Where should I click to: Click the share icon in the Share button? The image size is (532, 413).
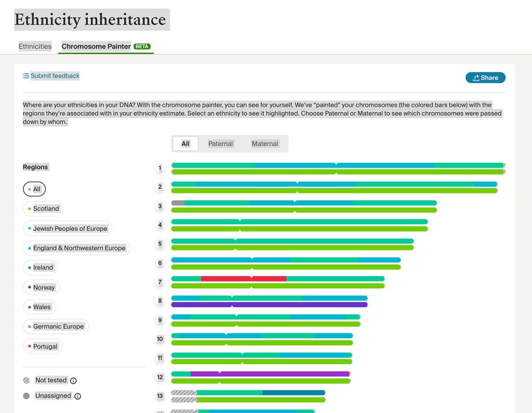click(x=476, y=77)
